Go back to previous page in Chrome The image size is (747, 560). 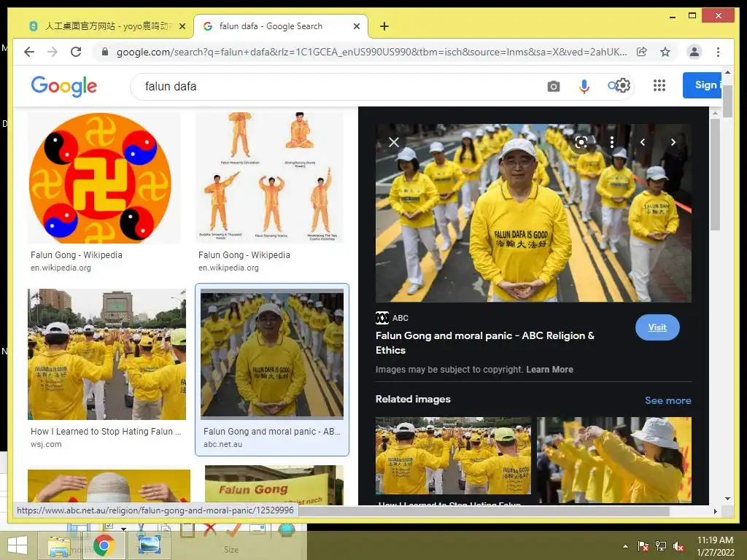click(29, 52)
